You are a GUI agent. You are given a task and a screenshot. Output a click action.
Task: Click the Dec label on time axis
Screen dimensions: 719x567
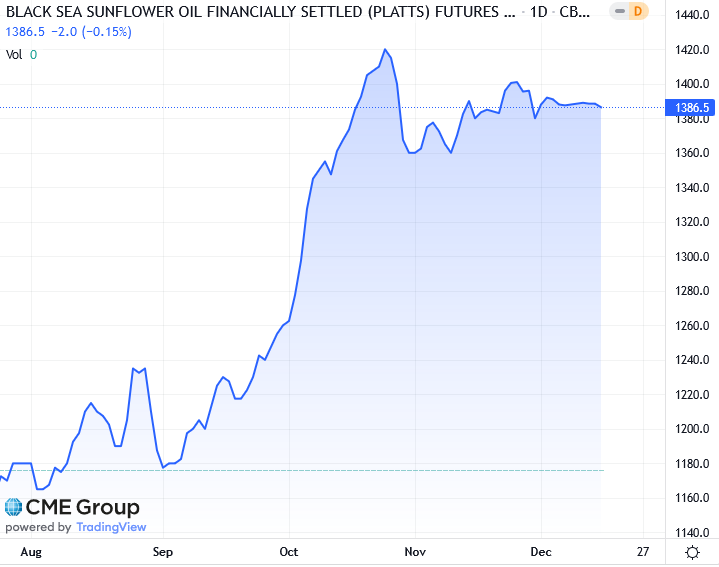coord(541,552)
